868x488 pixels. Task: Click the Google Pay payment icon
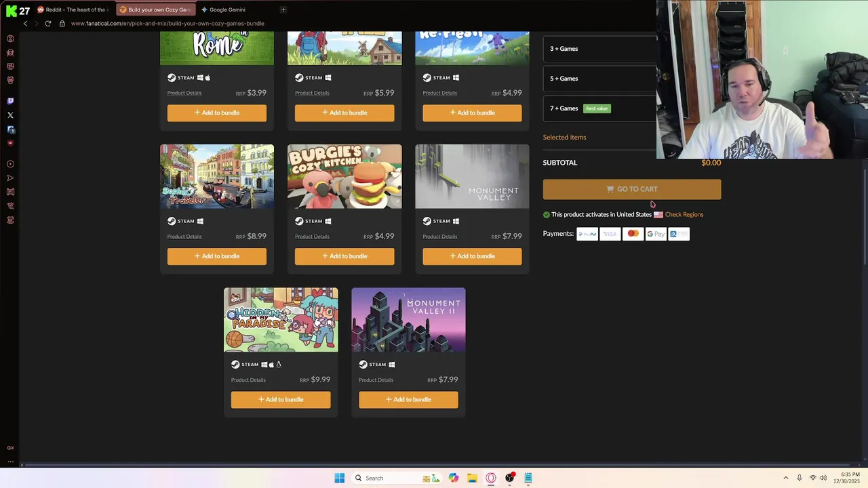click(x=656, y=234)
